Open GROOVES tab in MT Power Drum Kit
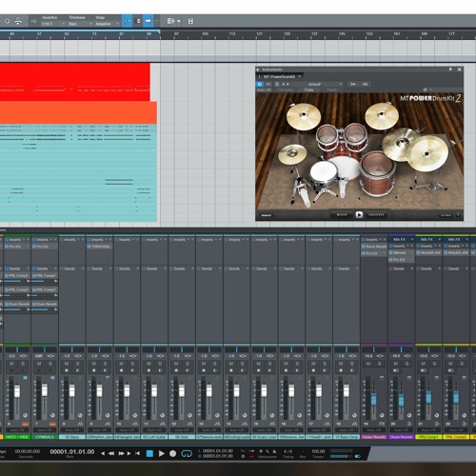Viewport: 476px width, 476px height. pyautogui.click(x=376, y=215)
